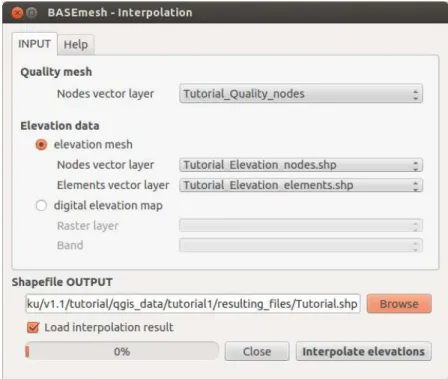The height and width of the screenshot is (379, 448).
Task: Click the 'Quality mesh' heading
Action: [56, 72]
